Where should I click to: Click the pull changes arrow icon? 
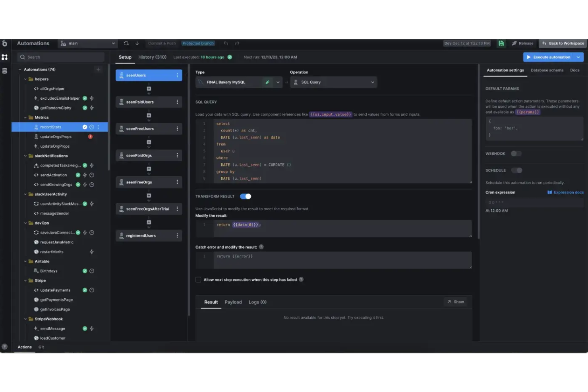click(x=137, y=43)
